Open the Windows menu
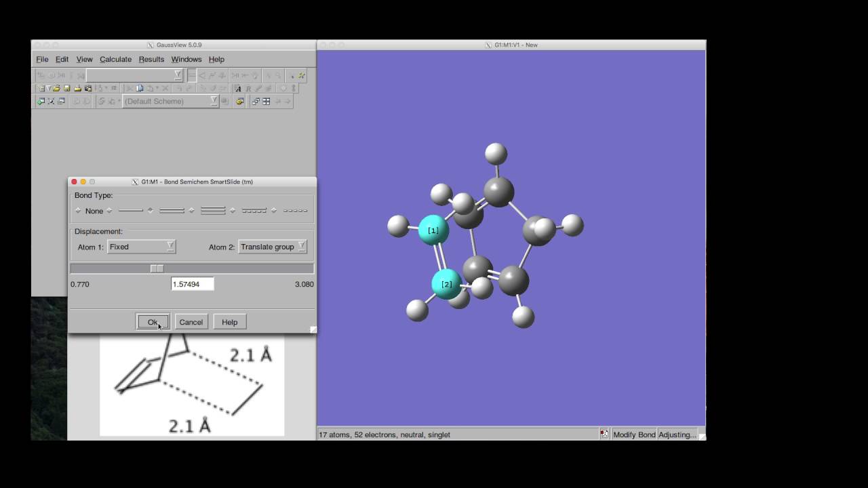The height and width of the screenshot is (488, 868). 186,60
